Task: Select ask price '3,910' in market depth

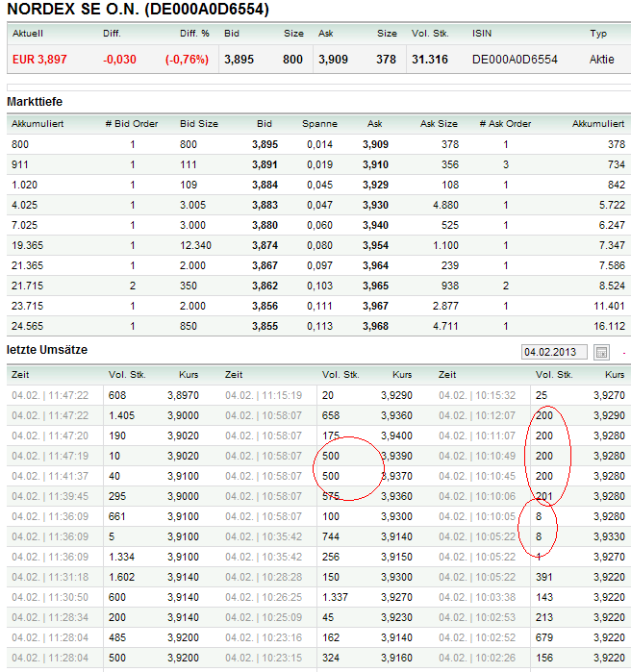Action: coord(375,164)
